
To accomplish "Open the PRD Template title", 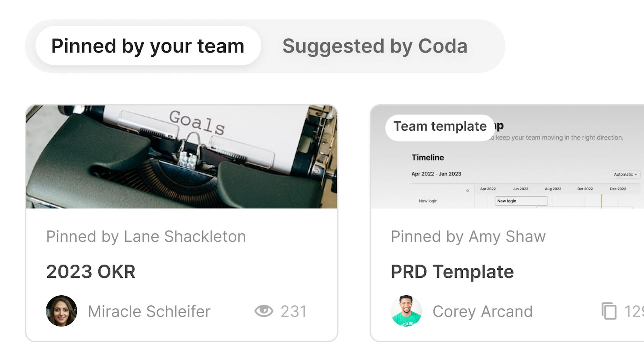I will click(452, 272).
